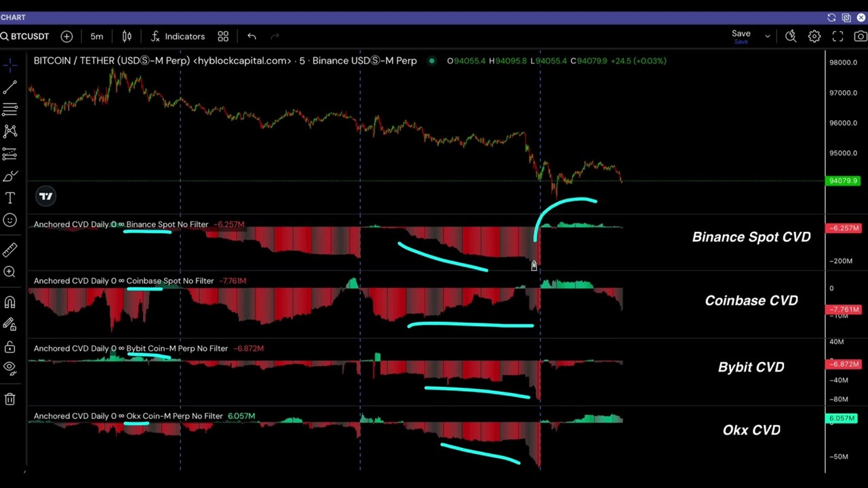Click the Bybit value label -6.872M on axis
Viewport: 868px width, 488px height.
[x=844, y=365]
